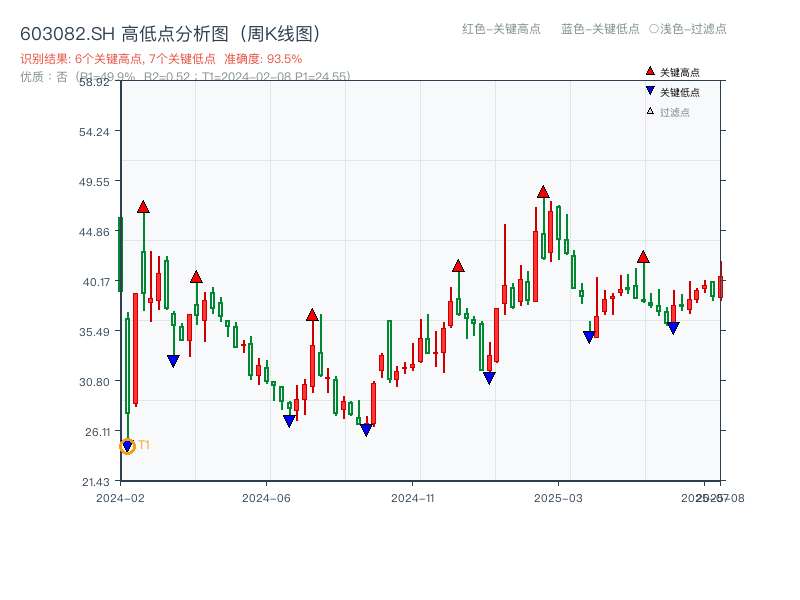800x600 pixels.
Task: Click the red triangle above the highest peak near 2025-03
Action: coord(544,190)
